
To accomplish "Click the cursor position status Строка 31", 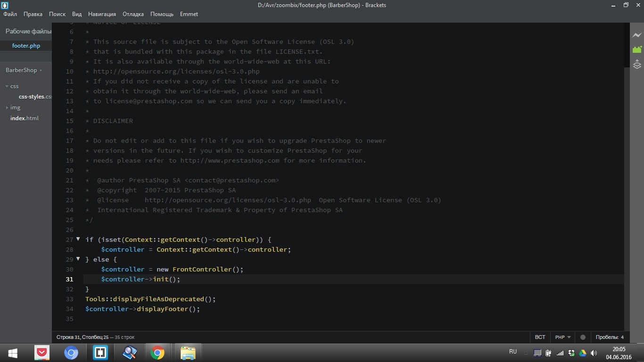I will tap(83, 337).
